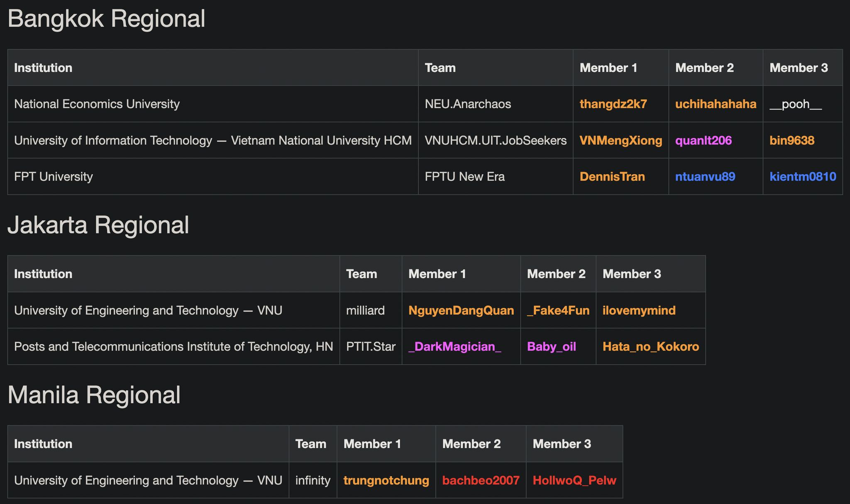This screenshot has width=850, height=504.
Task: Open quanlt206 profile link
Action: [x=703, y=140]
